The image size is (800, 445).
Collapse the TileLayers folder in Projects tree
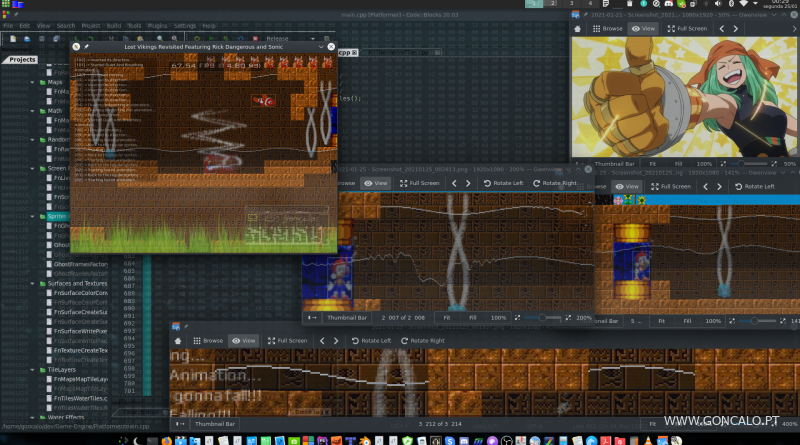pyautogui.click(x=33, y=370)
